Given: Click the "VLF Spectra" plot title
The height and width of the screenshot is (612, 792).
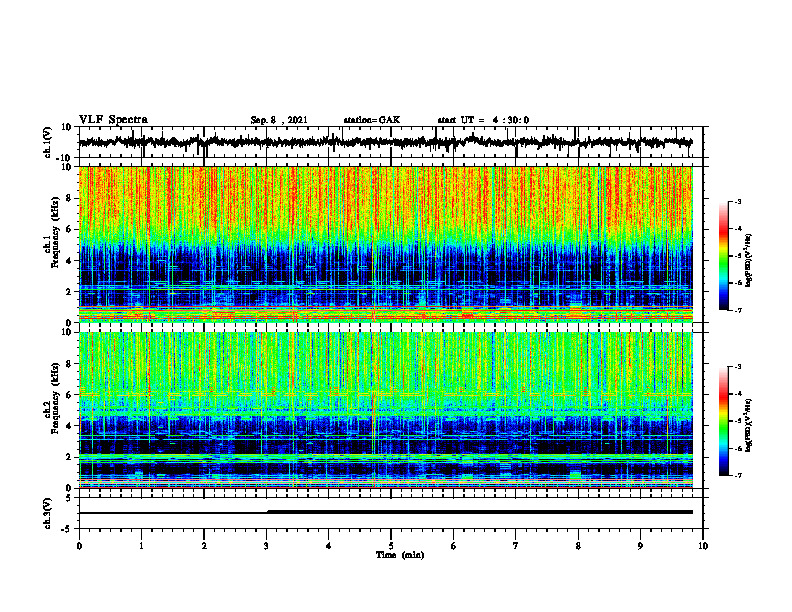Looking at the screenshot, I should point(113,120).
